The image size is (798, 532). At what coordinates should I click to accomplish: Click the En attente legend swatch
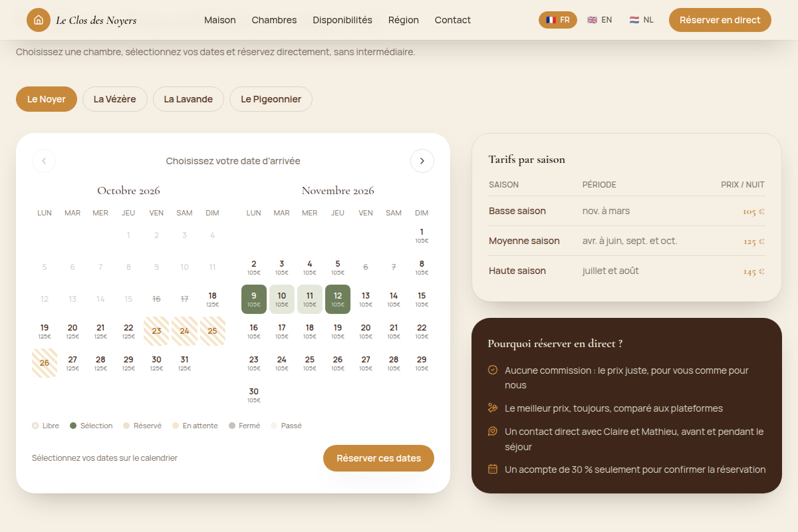pos(176,426)
